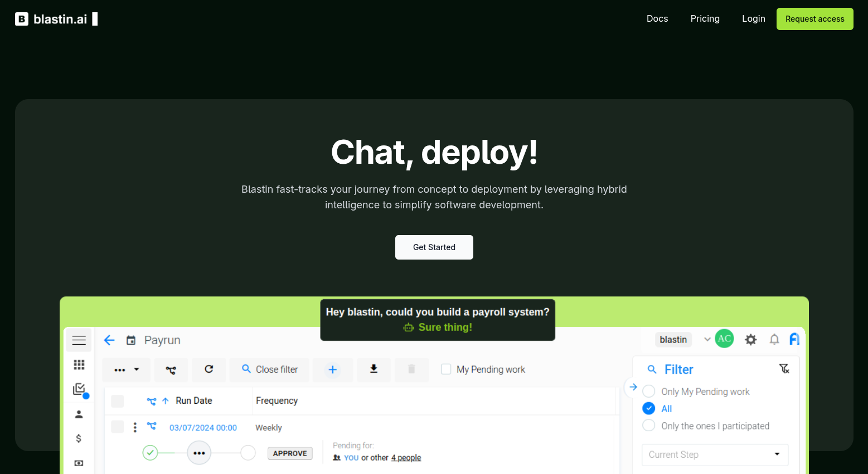This screenshot has height=474, width=868.
Task: Click the clear filter funnel icon
Action: point(784,369)
